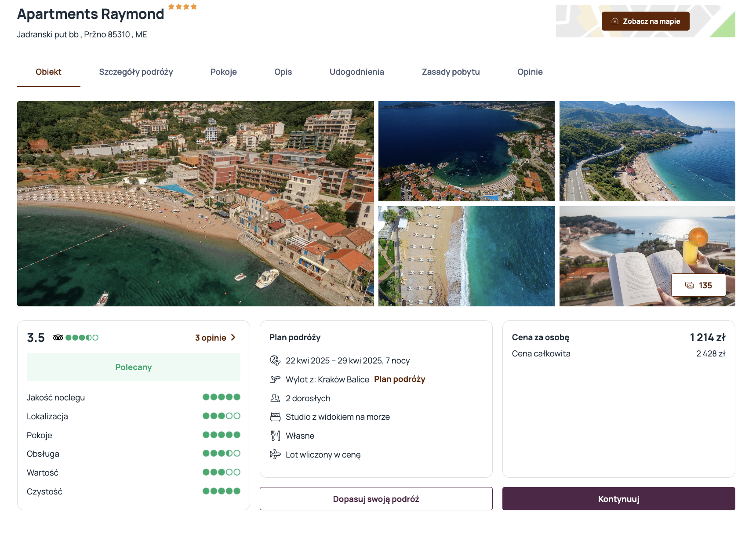Click the Zobacz na mapie button

point(645,21)
